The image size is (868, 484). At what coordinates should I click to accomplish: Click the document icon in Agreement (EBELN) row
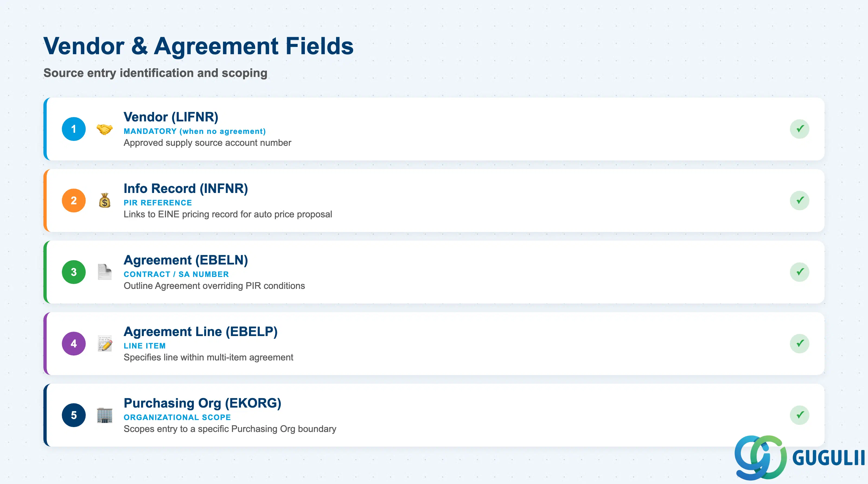(104, 272)
